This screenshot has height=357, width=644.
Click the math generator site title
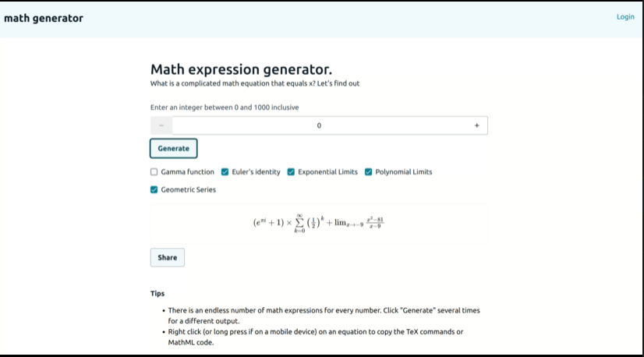pos(44,18)
